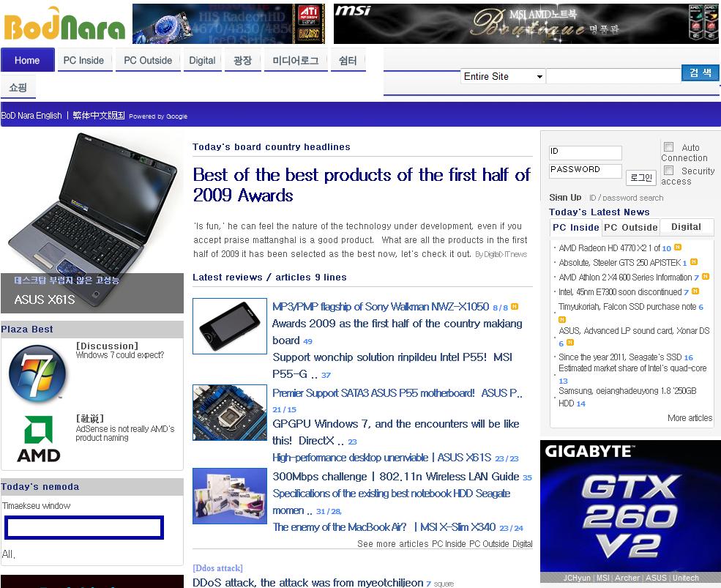Click the 로그인 login button
721x588 pixels.
coord(641,178)
